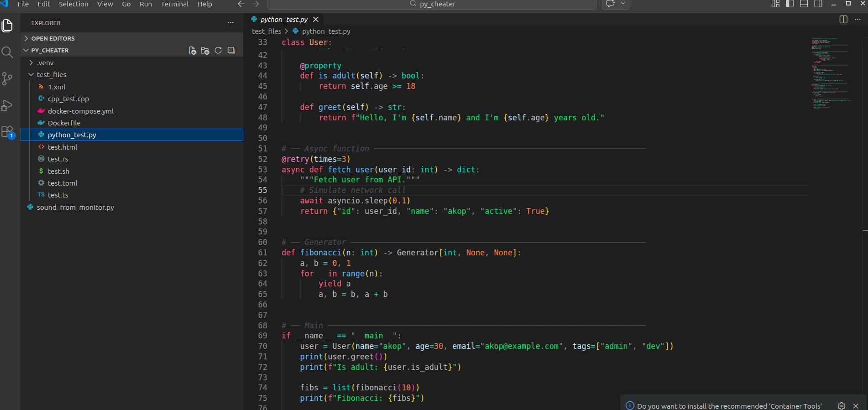Screen dimensions: 868x410
Task: Collapse the test_files folder
Action: [x=132, y=74]
